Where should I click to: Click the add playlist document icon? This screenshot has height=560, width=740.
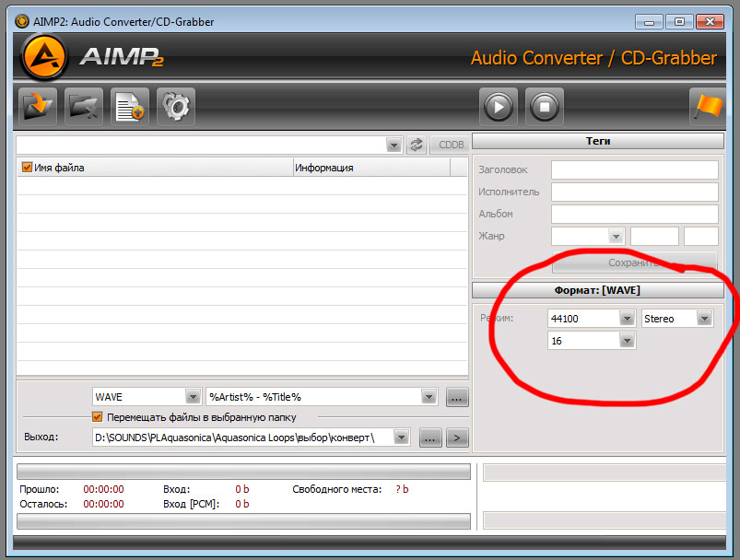tap(130, 107)
